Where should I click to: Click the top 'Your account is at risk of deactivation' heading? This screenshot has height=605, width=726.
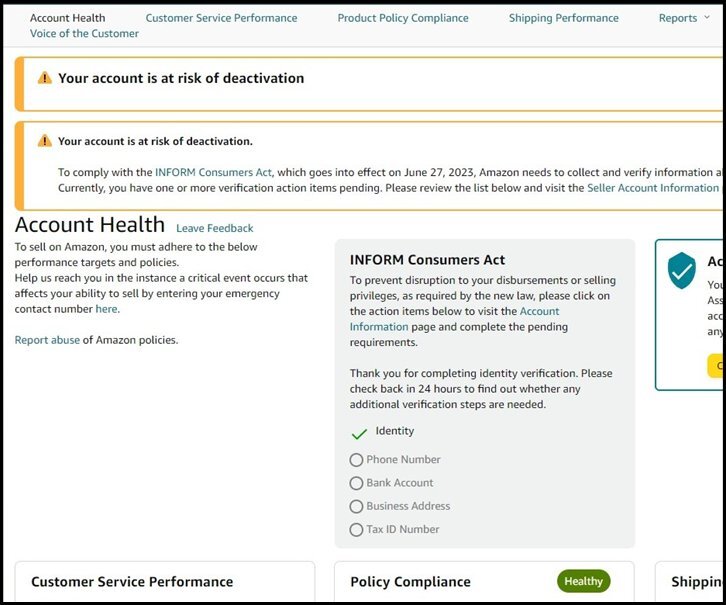click(181, 78)
